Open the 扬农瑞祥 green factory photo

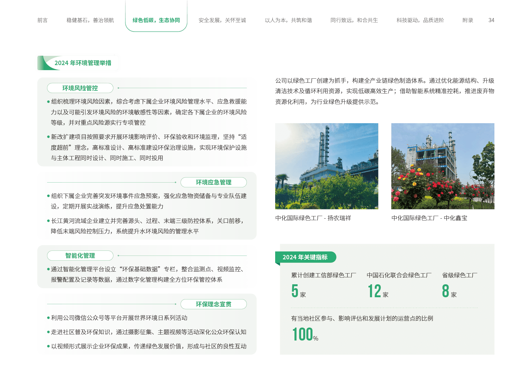point(327,166)
